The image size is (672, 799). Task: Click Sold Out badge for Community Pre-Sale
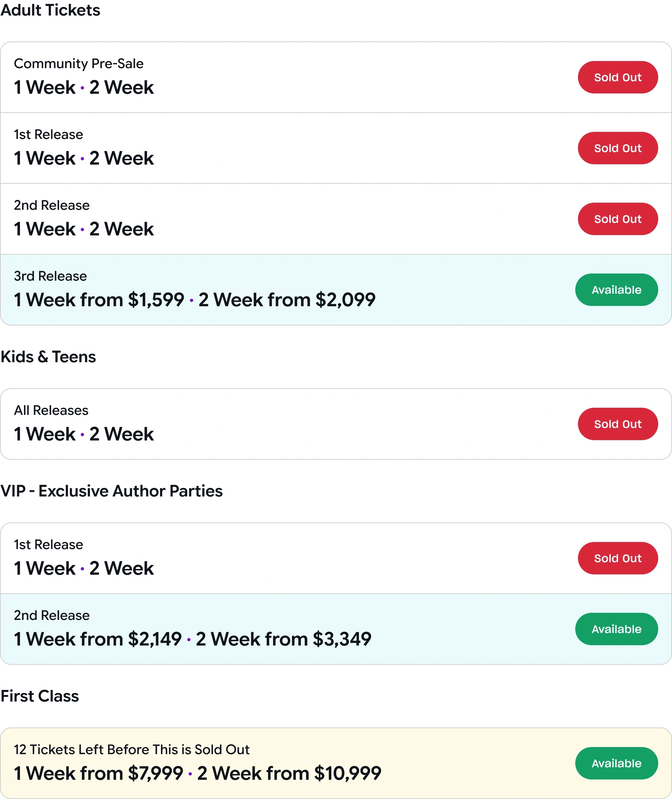pyautogui.click(x=617, y=77)
